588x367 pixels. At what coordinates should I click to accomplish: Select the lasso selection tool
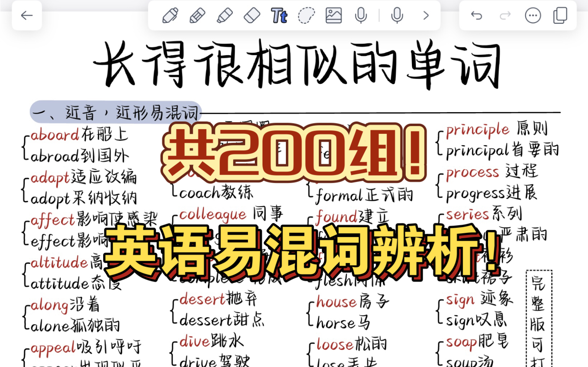[306, 16]
